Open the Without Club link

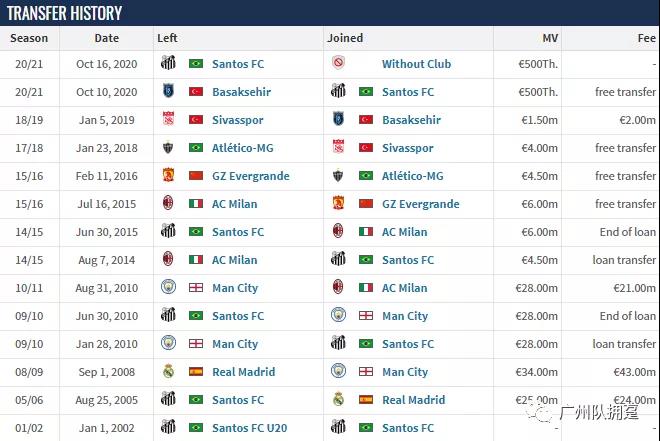click(x=416, y=63)
